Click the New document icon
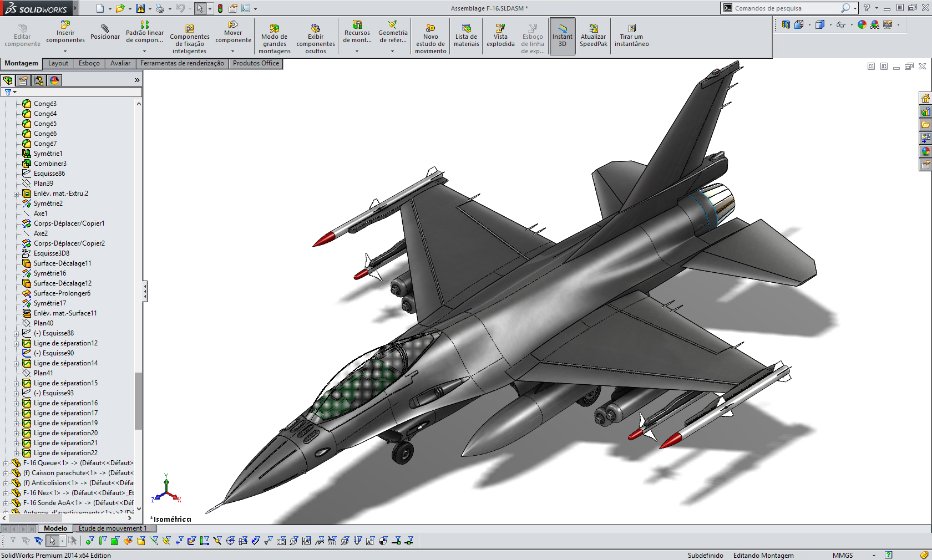The width and height of the screenshot is (932, 560). pyautogui.click(x=100, y=8)
